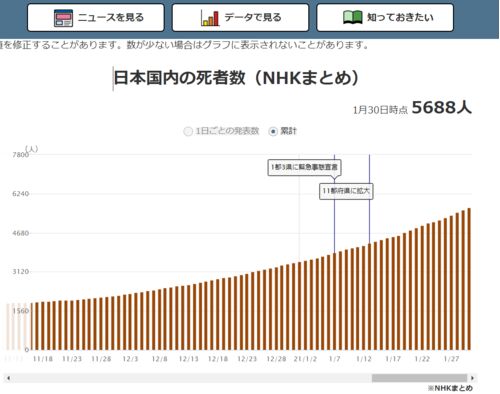Click the 7800 y-axis label
The width and height of the screenshot is (500, 394).
[x=21, y=155]
